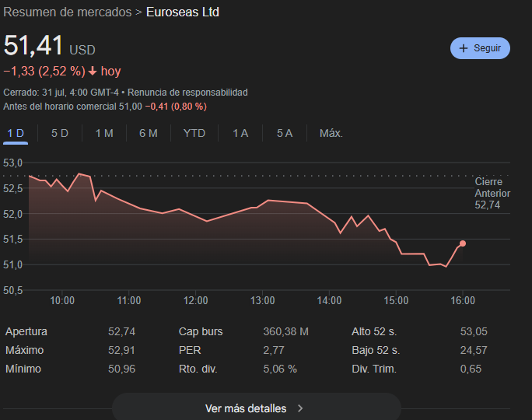Click the Alto 52 s. label
The image size is (532, 420).
(374, 331)
